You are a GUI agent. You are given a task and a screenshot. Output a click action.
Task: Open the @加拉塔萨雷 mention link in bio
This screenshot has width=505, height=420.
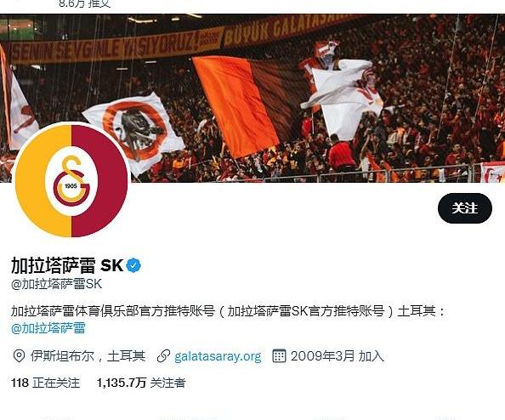pyautogui.click(x=48, y=328)
